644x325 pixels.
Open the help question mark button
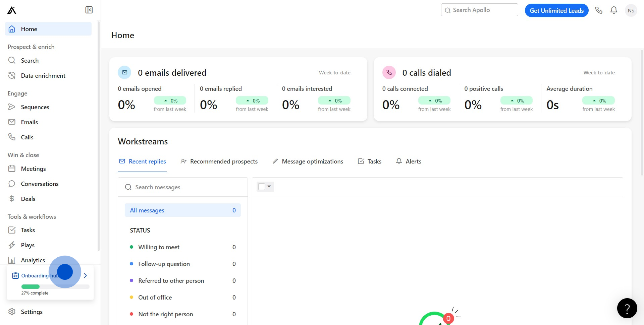627,308
